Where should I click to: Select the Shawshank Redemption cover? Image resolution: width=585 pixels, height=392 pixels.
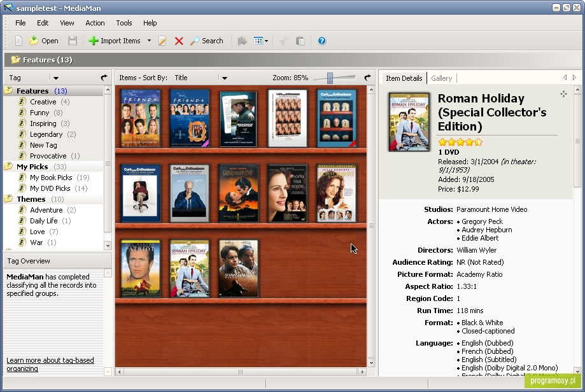pos(239,269)
